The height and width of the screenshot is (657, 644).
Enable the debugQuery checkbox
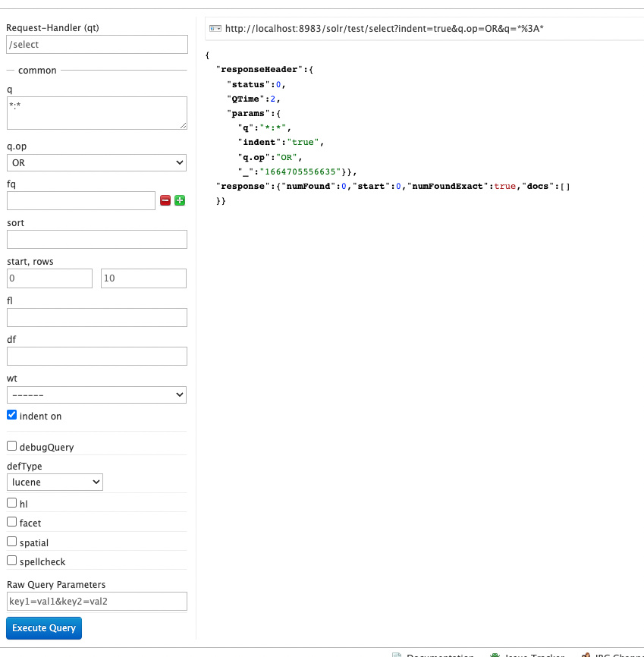pyautogui.click(x=12, y=446)
